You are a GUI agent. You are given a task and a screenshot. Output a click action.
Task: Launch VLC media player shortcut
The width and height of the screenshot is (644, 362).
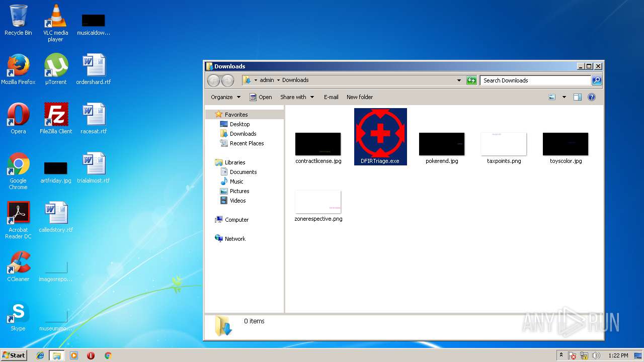(x=55, y=23)
